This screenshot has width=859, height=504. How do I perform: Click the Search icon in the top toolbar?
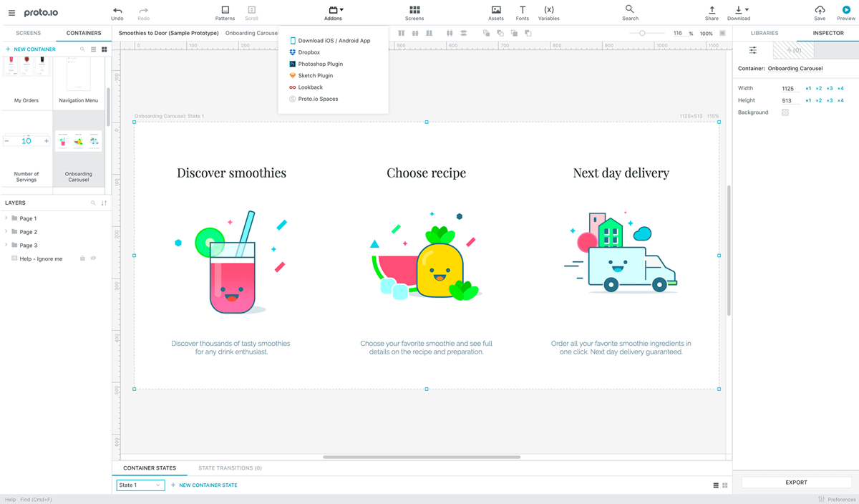coord(629,13)
